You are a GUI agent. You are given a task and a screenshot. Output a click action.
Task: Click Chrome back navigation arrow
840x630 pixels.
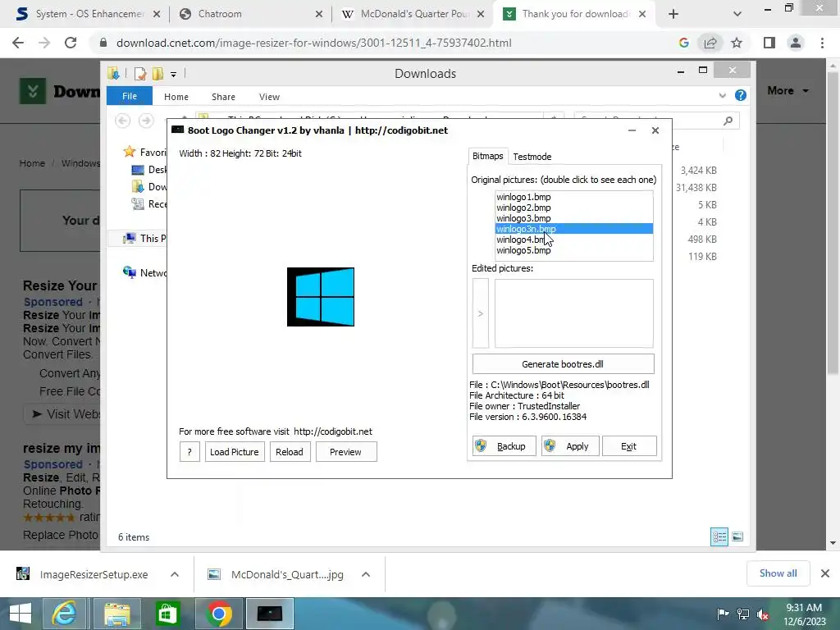pos(18,43)
